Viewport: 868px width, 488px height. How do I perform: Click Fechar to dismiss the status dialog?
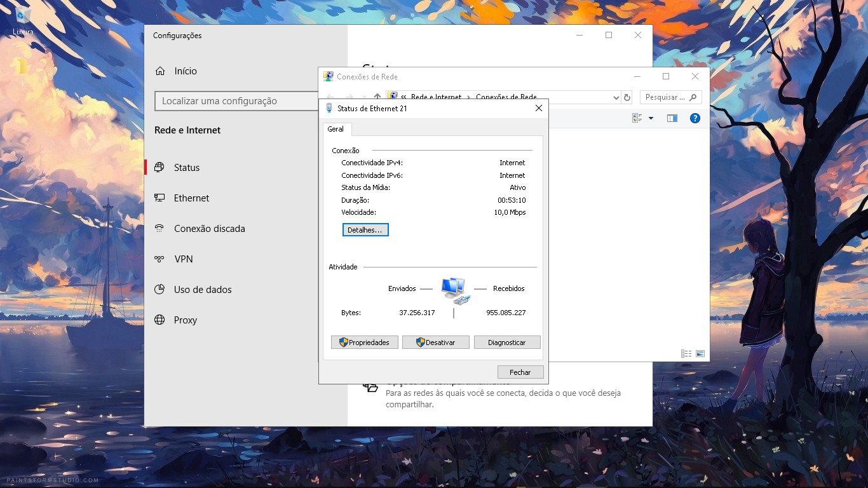[520, 372]
